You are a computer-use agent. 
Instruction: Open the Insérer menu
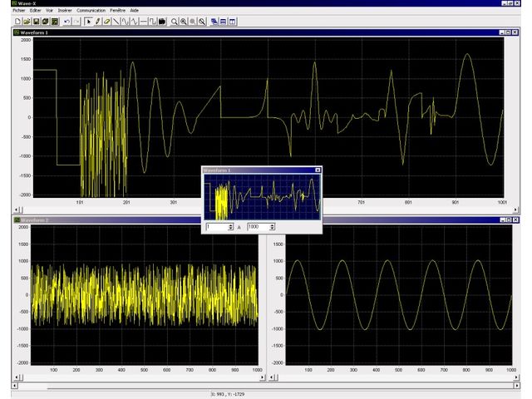pyautogui.click(x=65, y=11)
